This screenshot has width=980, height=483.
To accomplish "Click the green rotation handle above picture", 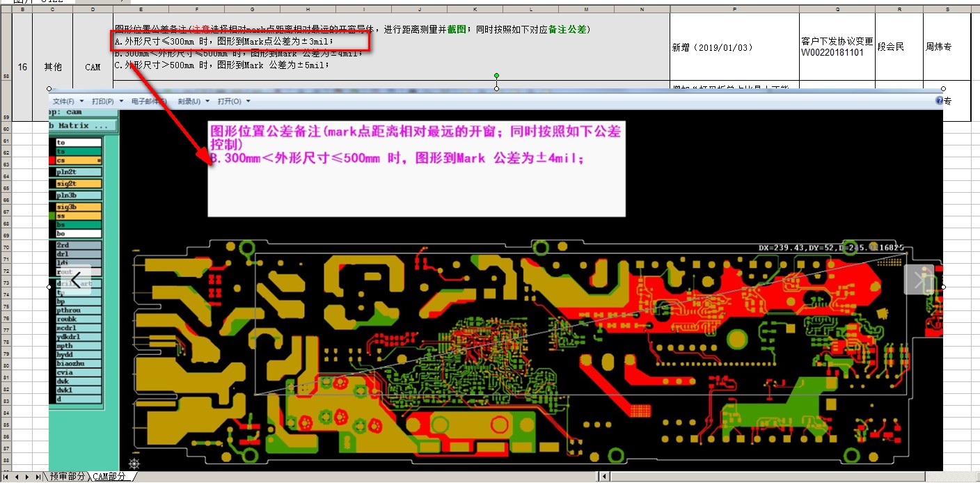I will point(496,75).
